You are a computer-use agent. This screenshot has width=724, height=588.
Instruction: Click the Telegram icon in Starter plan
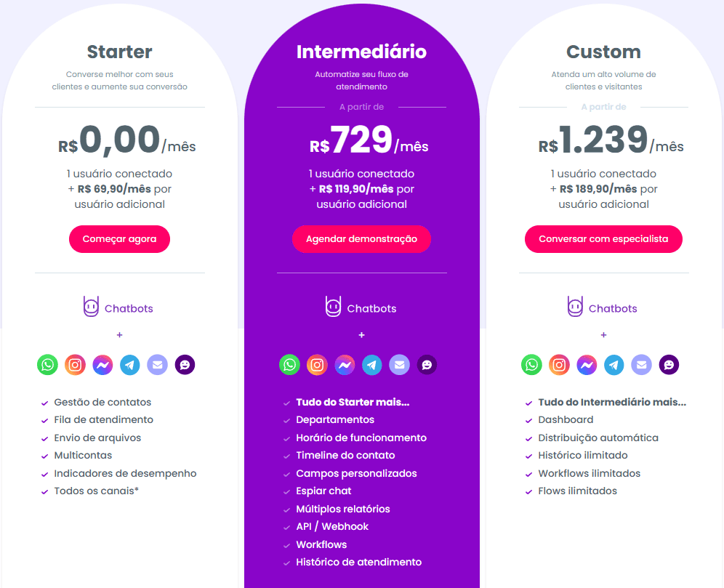point(130,365)
